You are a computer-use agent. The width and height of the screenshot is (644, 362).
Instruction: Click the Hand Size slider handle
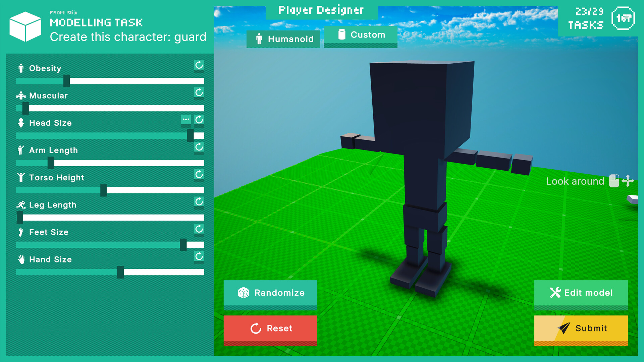pos(120,272)
